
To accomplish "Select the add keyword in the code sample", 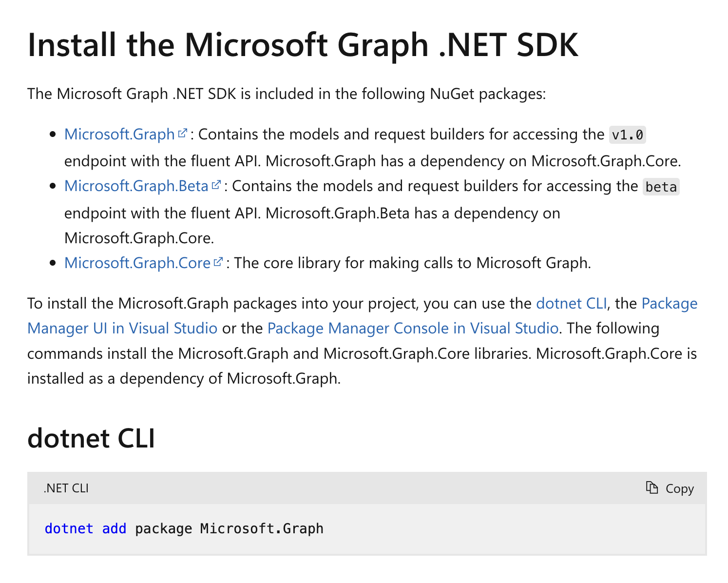I will click(x=114, y=528).
